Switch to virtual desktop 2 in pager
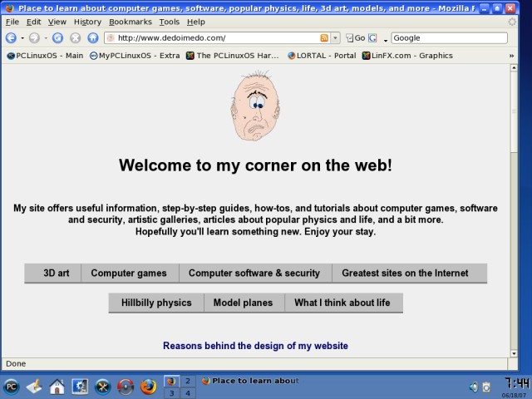Viewport: 532px width, 399px height. 188,381
